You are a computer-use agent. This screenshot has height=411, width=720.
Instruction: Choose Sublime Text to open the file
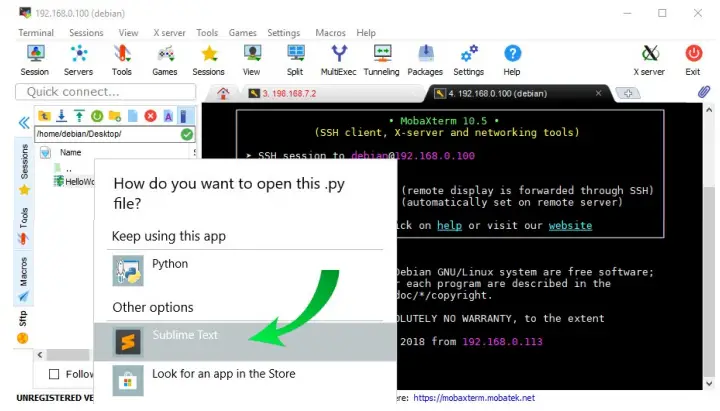click(x=245, y=342)
